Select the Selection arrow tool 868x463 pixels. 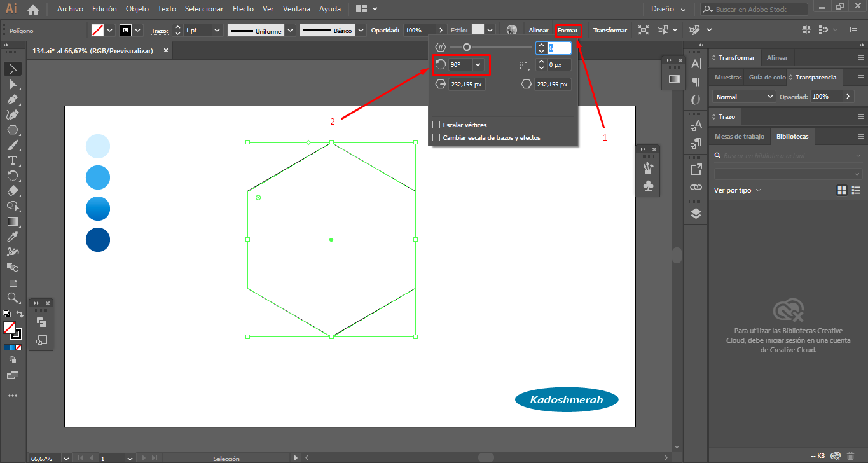point(12,69)
